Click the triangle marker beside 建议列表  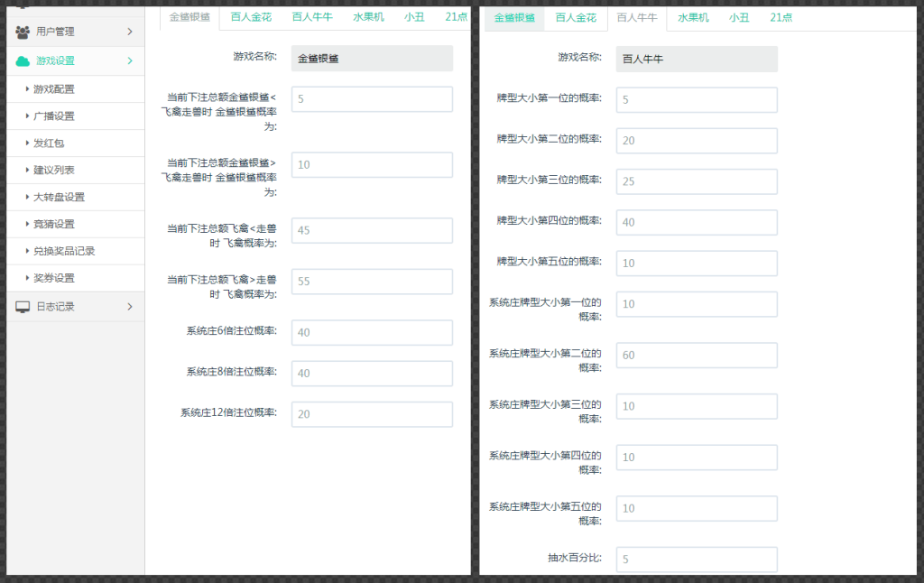point(29,170)
